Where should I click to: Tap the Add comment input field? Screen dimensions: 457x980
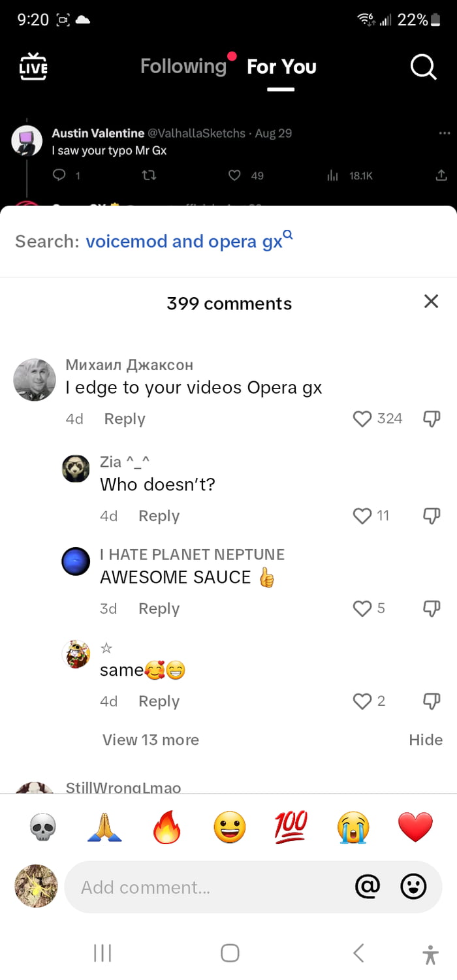point(196,886)
